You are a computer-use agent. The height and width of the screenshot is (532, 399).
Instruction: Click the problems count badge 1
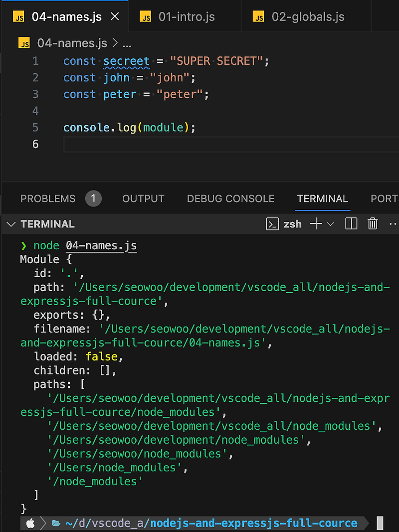93,198
